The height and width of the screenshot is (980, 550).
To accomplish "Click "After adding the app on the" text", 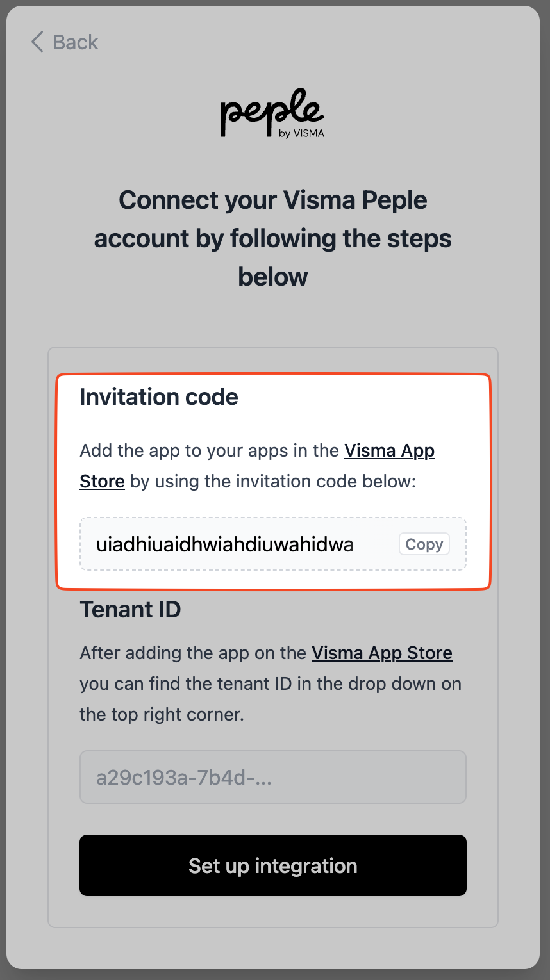I will pos(193,653).
